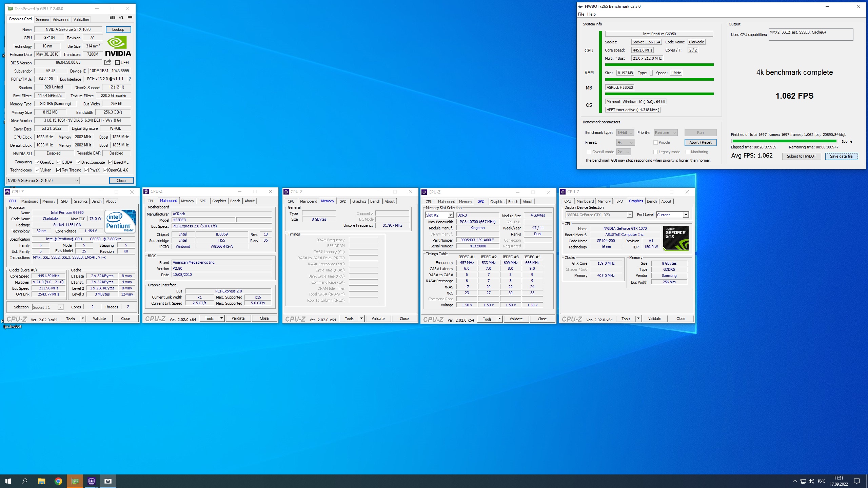Click Abort / Reset in HWBOT x265
The image size is (868, 488).
pyautogui.click(x=701, y=142)
